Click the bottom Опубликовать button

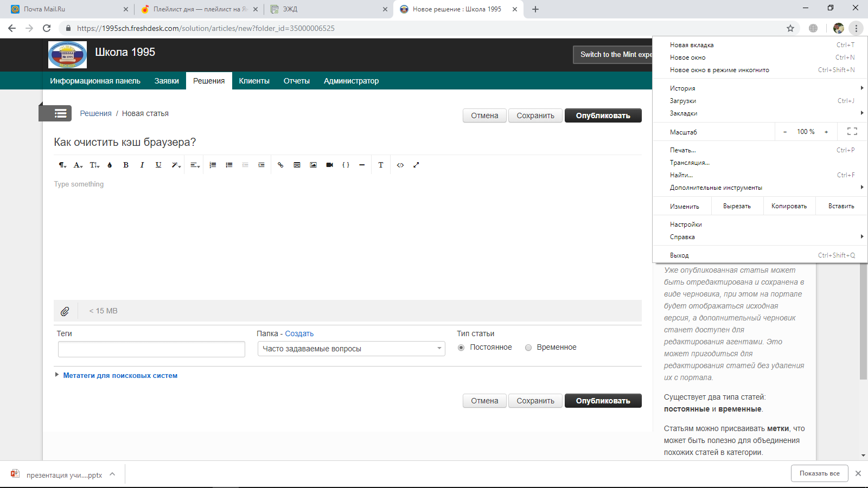coord(603,401)
